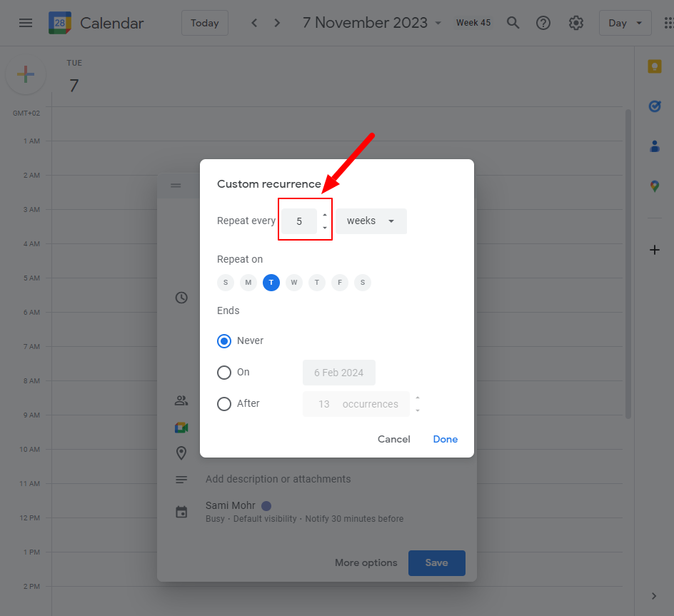Image resolution: width=674 pixels, height=616 pixels.
Task: Expand the weeks frequency dropdown
Action: (371, 221)
